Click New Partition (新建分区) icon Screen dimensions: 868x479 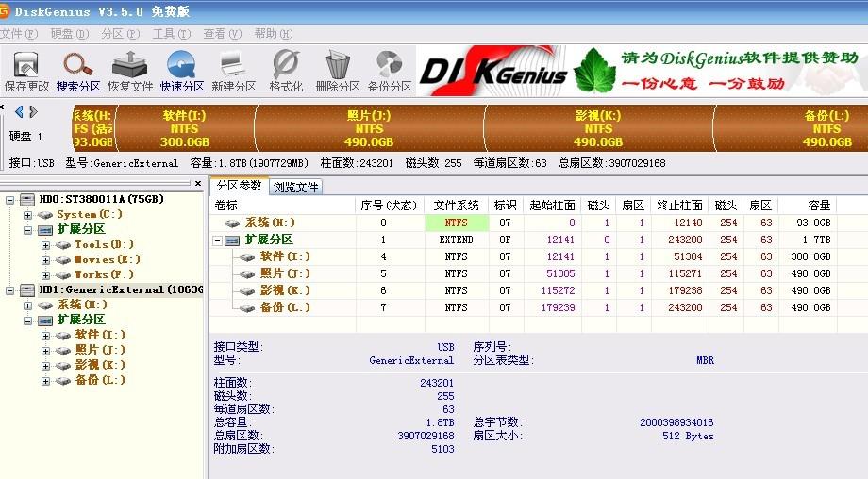pos(234,71)
